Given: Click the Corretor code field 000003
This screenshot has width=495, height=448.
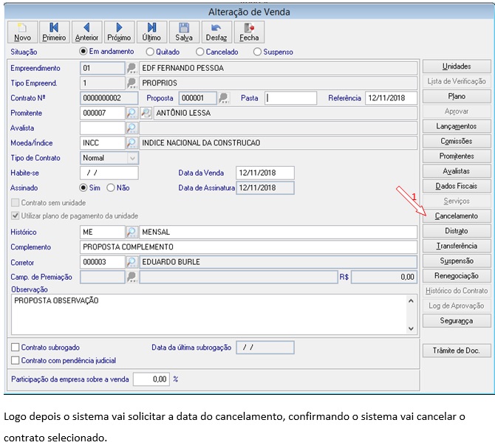Looking at the screenshot, I should tap(103, 262).
